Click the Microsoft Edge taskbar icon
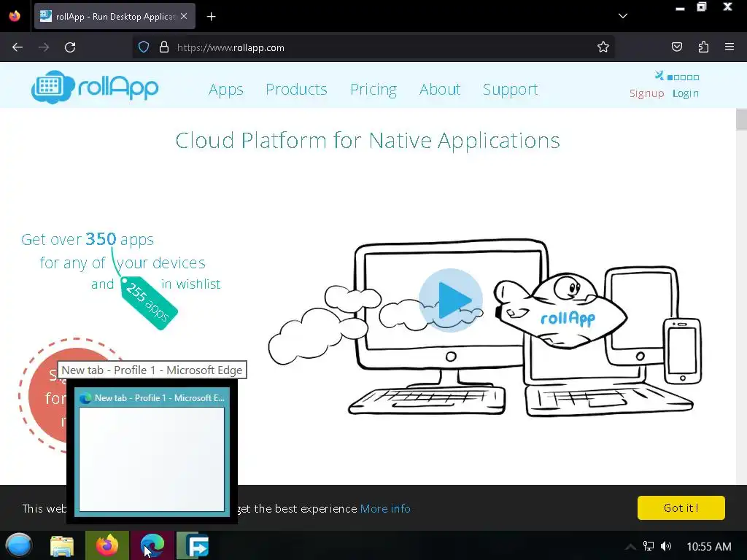 (x=152, y=545)
